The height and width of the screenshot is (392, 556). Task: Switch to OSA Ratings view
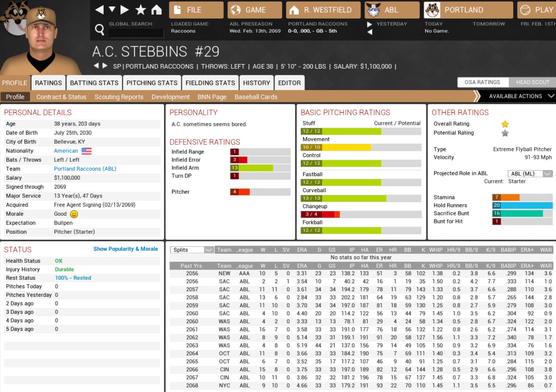[482, 82]
